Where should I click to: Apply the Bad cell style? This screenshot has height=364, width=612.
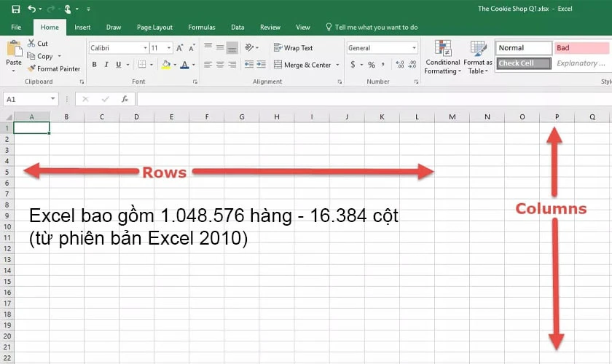click(x=581, y=48)
